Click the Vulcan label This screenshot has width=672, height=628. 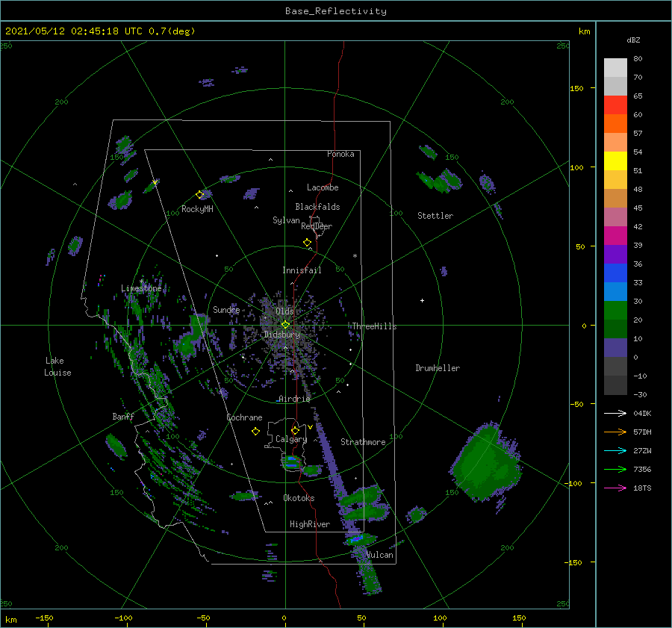pos(380,555)
